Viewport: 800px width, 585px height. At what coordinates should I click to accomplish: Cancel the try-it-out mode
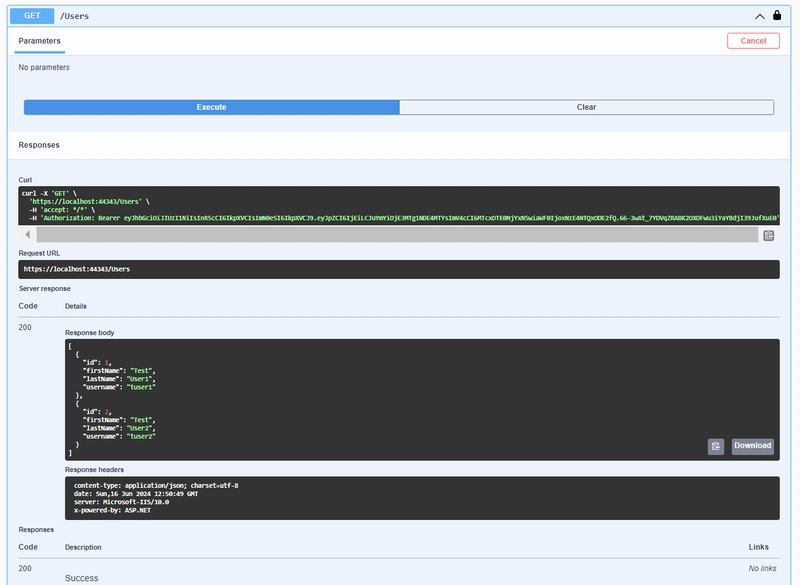tap(753, 41)
